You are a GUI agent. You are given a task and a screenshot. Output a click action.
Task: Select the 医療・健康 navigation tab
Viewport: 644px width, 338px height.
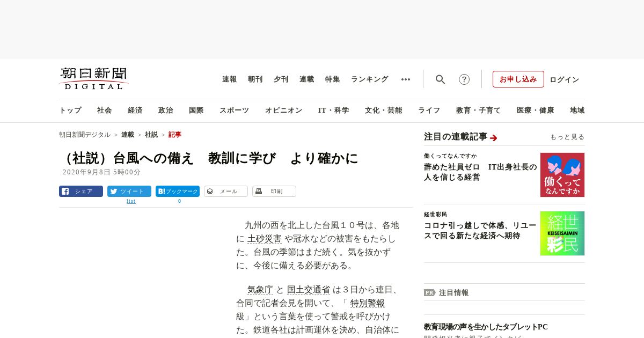coord(536,111)
